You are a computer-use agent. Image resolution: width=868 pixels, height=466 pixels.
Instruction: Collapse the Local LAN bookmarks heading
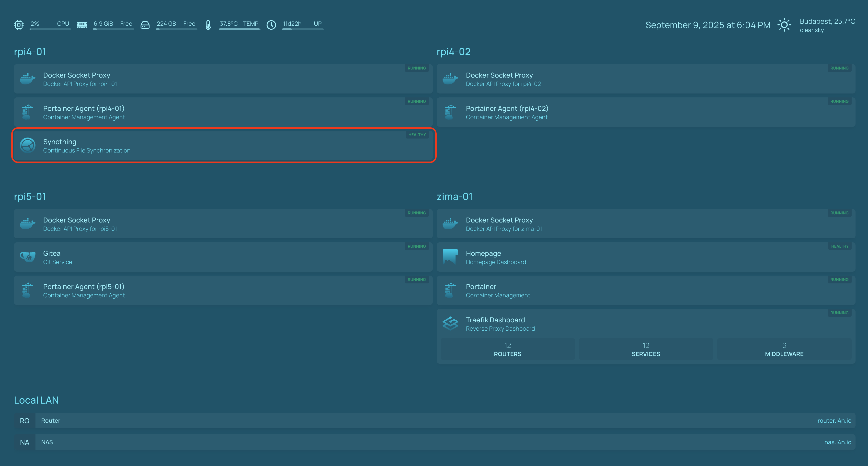tap(36, 400)
